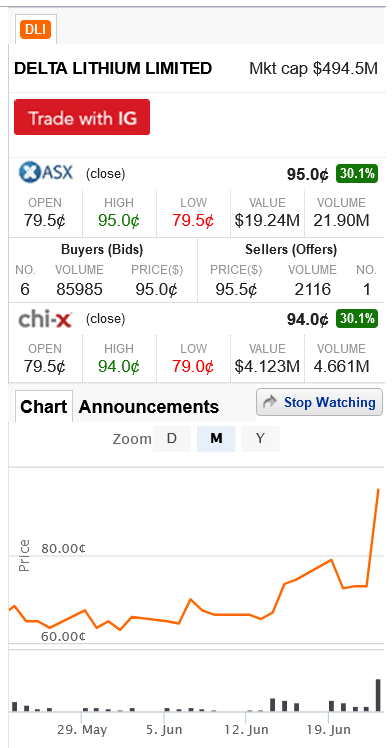Image resolution: width=392 pixels, height=748 pixels.
Task: Click the chi-x exchange logo icon
Action: [x=45, y=319]
